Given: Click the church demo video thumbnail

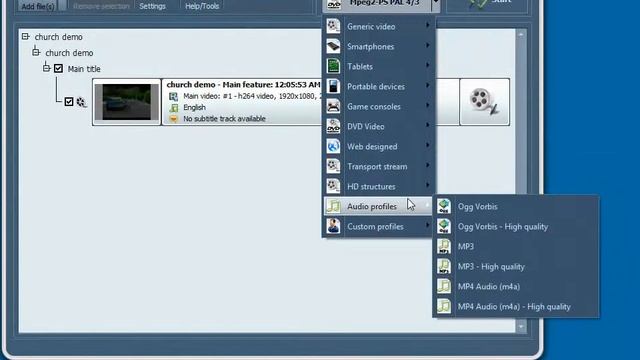Looking at the screenshot, I should [127, 102].
